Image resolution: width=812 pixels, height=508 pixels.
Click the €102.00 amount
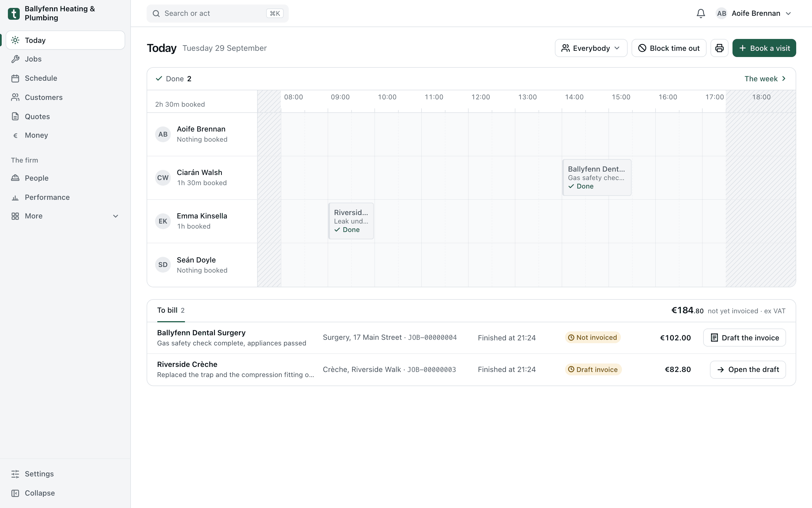coord(676,338)
